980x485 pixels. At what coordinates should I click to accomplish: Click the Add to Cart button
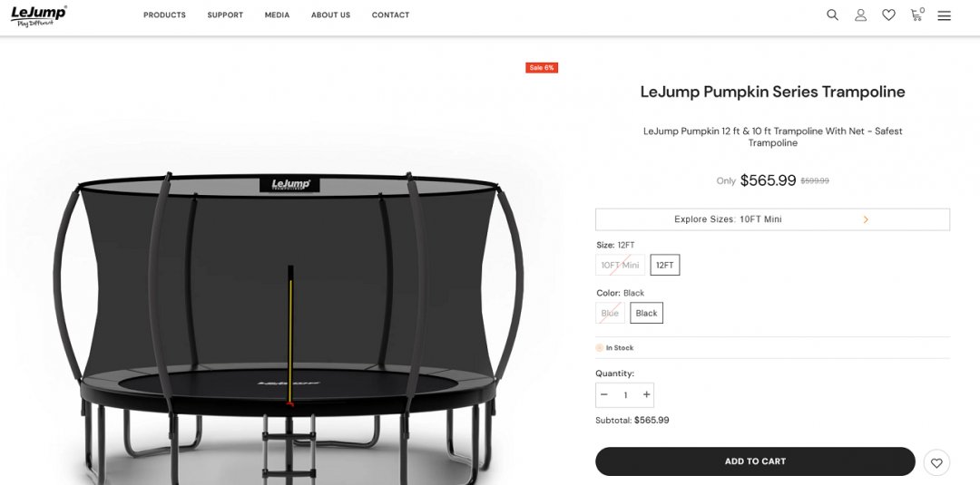(x=755, y=461)
